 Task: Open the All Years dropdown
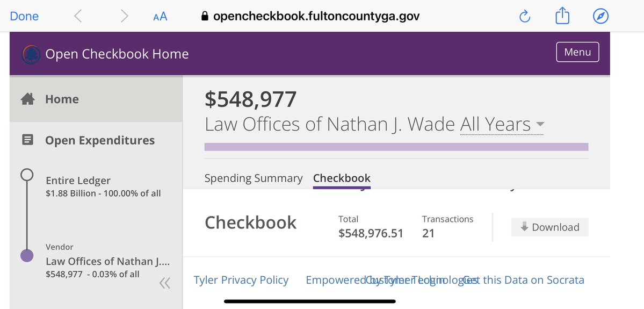[502, 125]
